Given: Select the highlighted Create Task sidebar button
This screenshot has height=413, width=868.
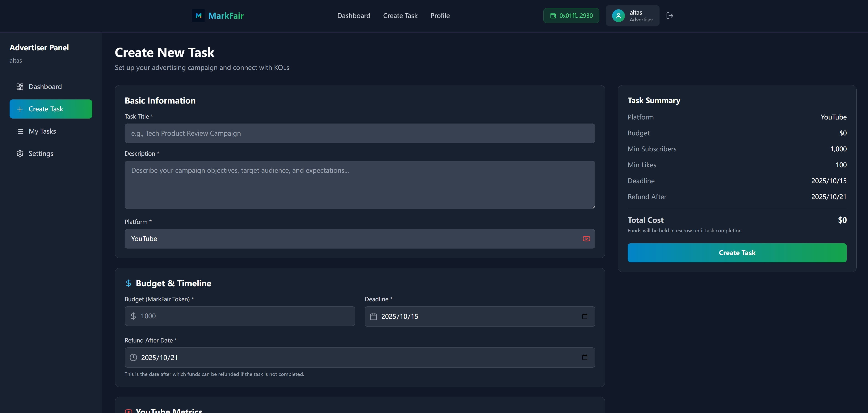Looking at the screenshot, I should coord(51,109).
